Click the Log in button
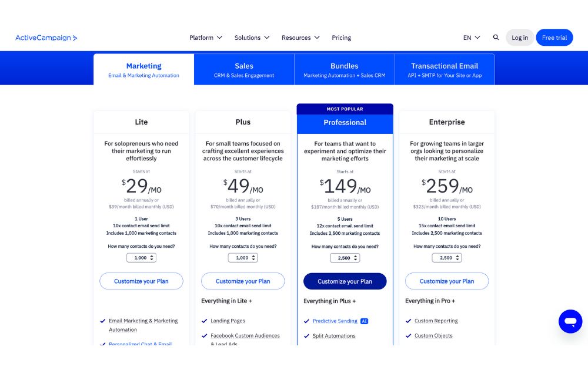588x370 pixels. [520, 38]
